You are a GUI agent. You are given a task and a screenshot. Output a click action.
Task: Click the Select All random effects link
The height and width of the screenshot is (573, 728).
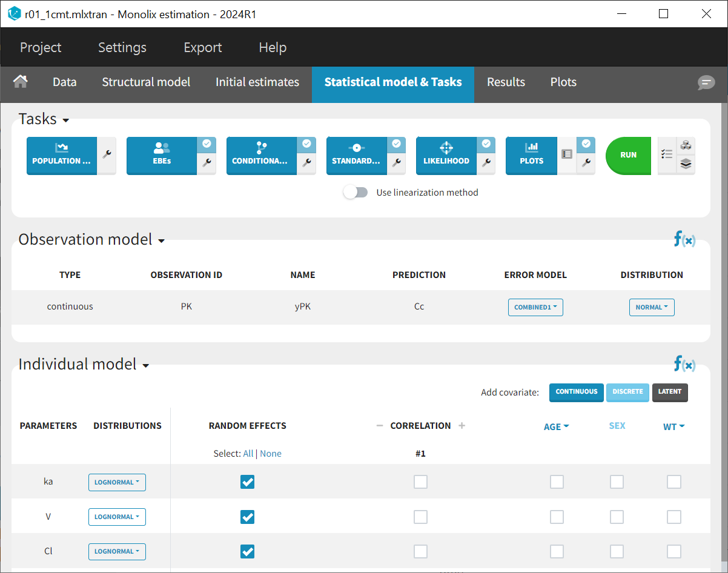248,454
